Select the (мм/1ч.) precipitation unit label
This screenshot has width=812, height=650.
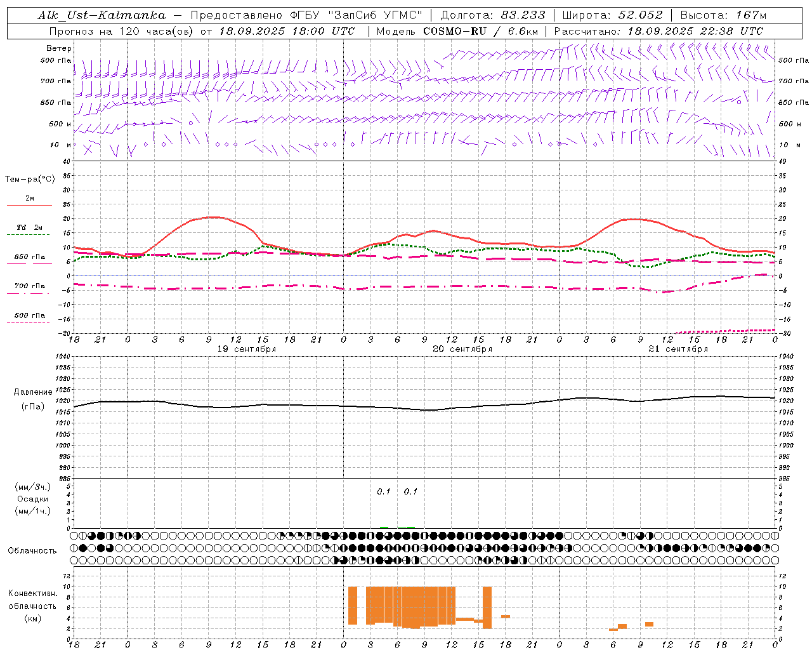pos(33,511)
